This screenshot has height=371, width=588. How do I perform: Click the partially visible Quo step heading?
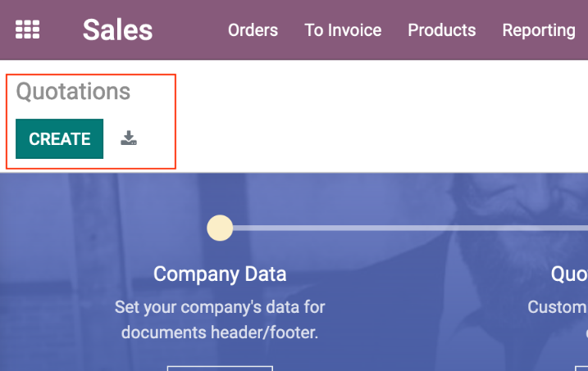tap(569, 274)
